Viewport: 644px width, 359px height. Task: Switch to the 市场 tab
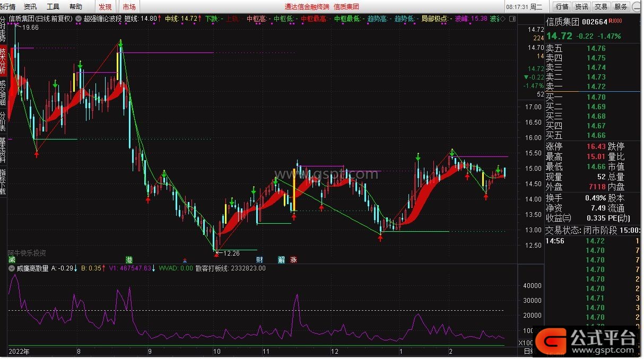(129, 7)
